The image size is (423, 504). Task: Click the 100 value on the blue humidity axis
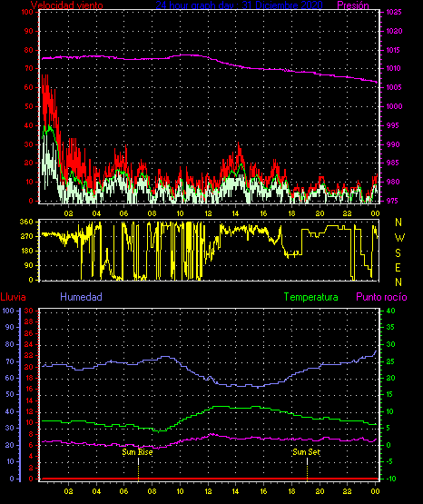click(x=8, y=311)
